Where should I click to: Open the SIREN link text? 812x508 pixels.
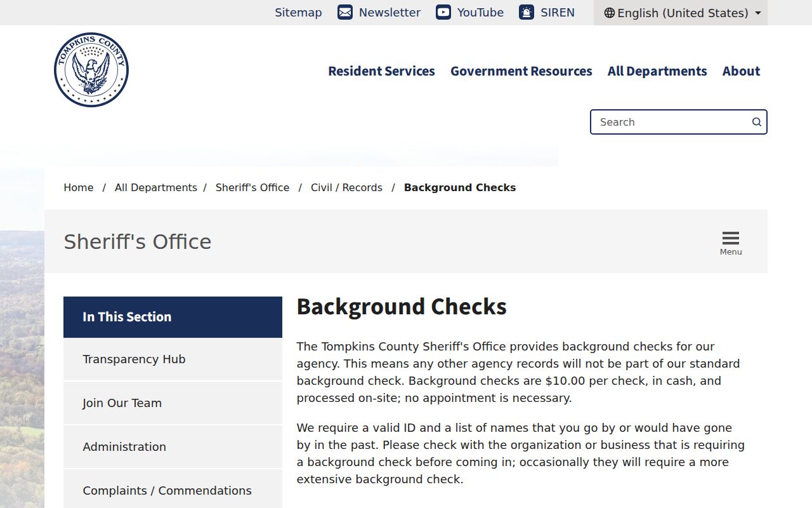click(x=558, y=13)
